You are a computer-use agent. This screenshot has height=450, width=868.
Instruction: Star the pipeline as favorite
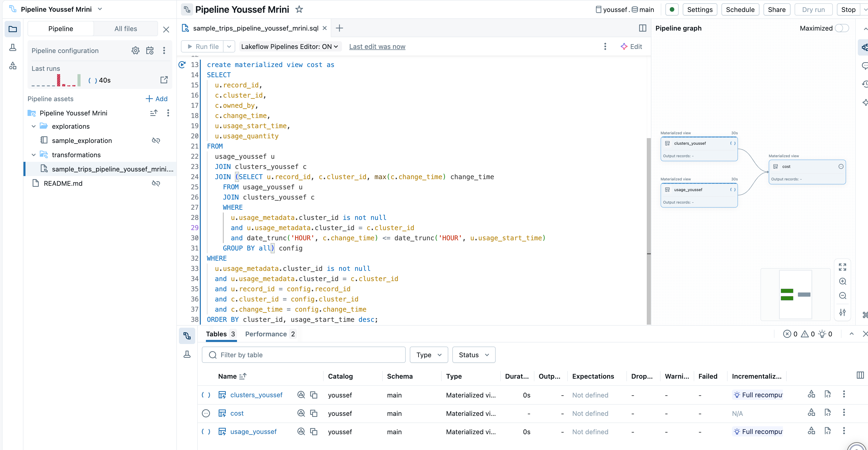(299, 9)
